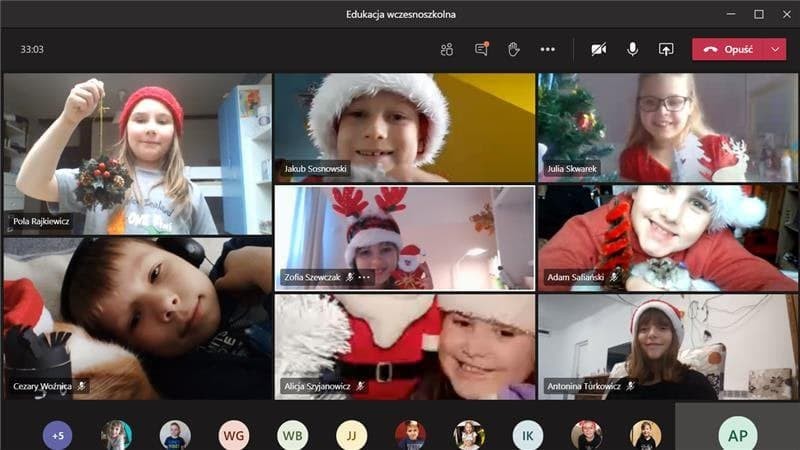Viewport: 800px width, 450px height.
Task: Click the muted mic icon beside Cezary Woźnica
Action: pos(81,386)
